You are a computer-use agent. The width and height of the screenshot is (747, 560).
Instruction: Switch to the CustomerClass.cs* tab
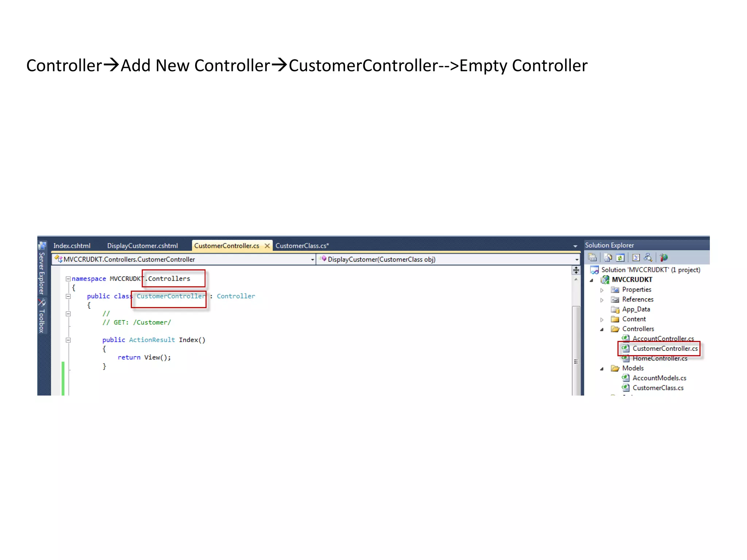click(x=302, y=246)
